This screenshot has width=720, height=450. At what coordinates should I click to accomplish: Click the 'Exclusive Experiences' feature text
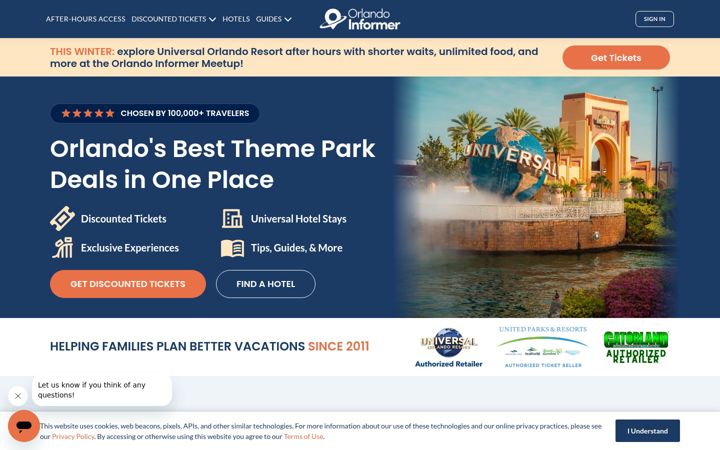coord(130,248)
